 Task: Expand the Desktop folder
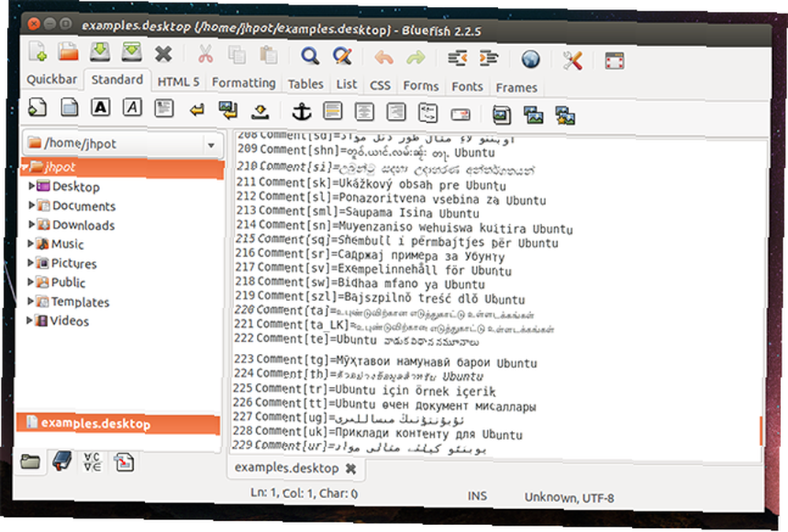tap(32, 186)
